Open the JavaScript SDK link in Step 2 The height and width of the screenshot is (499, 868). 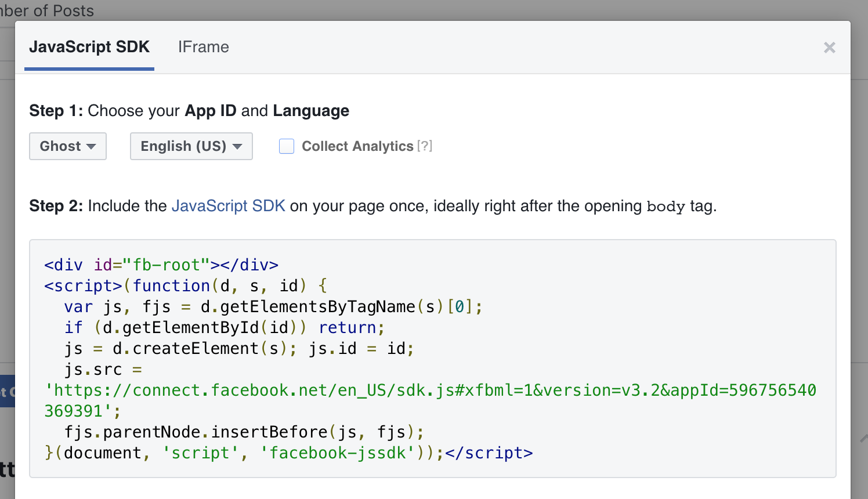coord(228,206)
